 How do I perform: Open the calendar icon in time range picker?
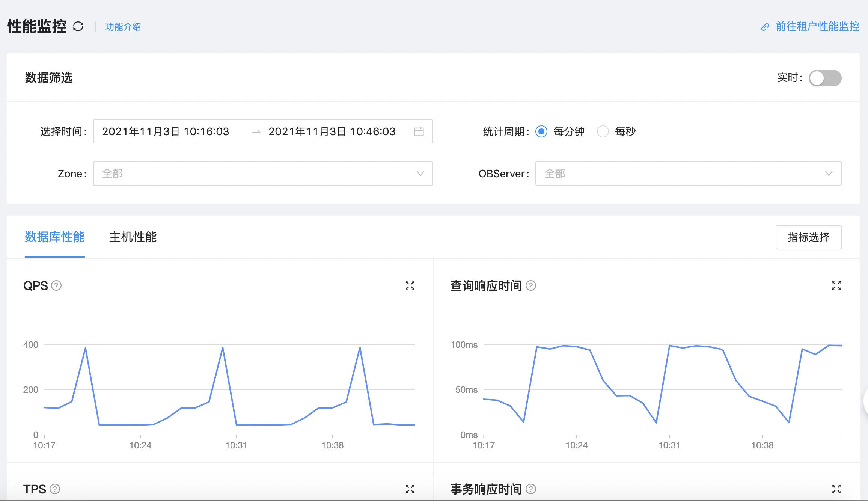tap(419, 131)
